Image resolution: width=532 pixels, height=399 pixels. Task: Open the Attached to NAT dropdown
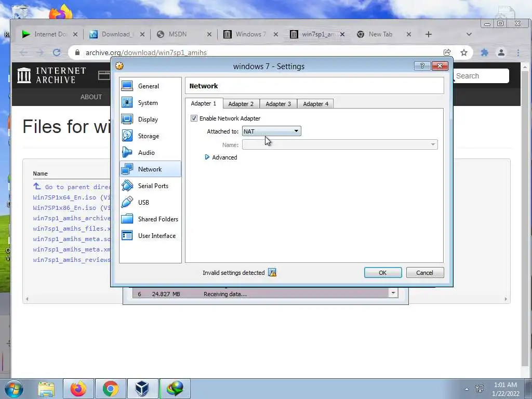coord(271,131)
